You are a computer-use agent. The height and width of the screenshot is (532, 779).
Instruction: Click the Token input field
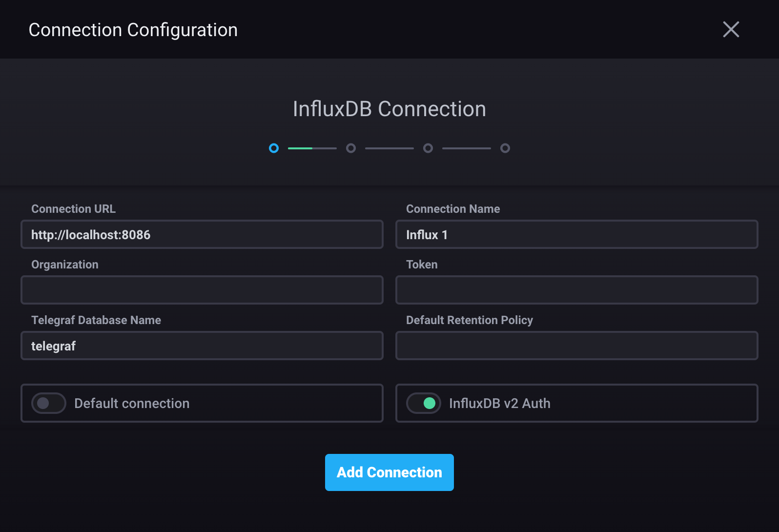point(576,290)
